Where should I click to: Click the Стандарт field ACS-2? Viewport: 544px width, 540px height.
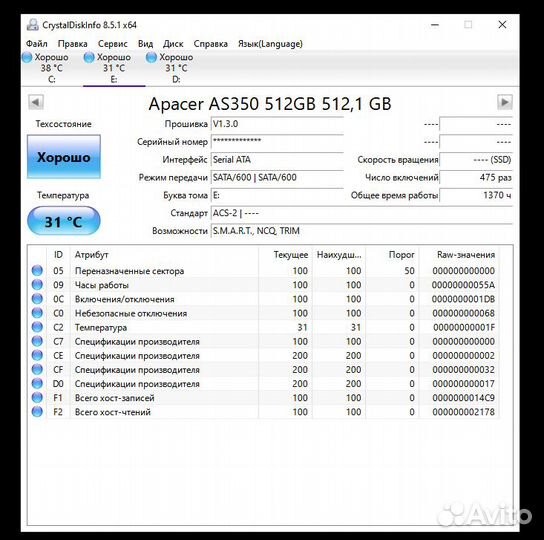pos(362,213)
